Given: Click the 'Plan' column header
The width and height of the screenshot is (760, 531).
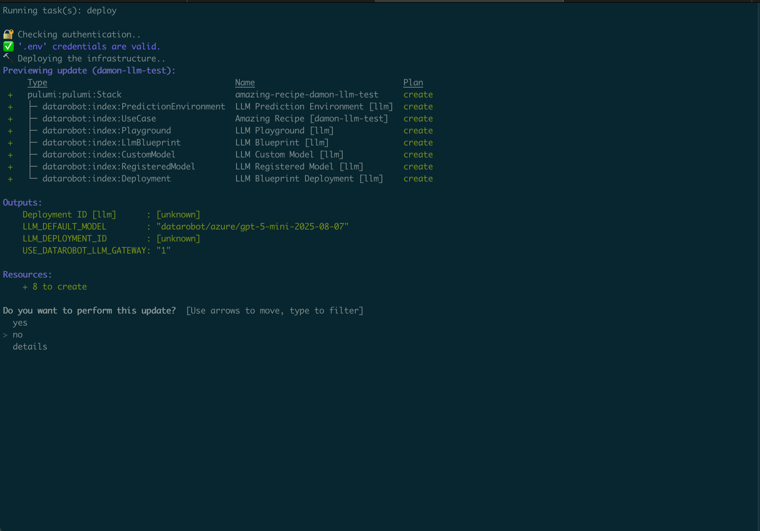Looking at the screenshot, I should coord(413,83).
